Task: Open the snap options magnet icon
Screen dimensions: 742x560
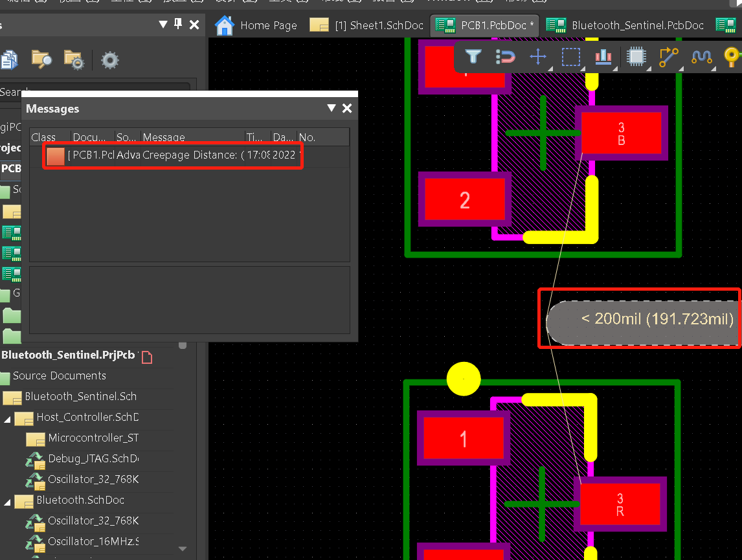Action: point(505,57)
